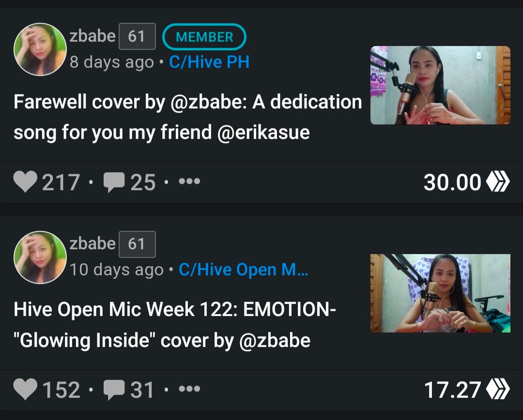
Task: Open payout details for 30.00
Action: point(452,182)
